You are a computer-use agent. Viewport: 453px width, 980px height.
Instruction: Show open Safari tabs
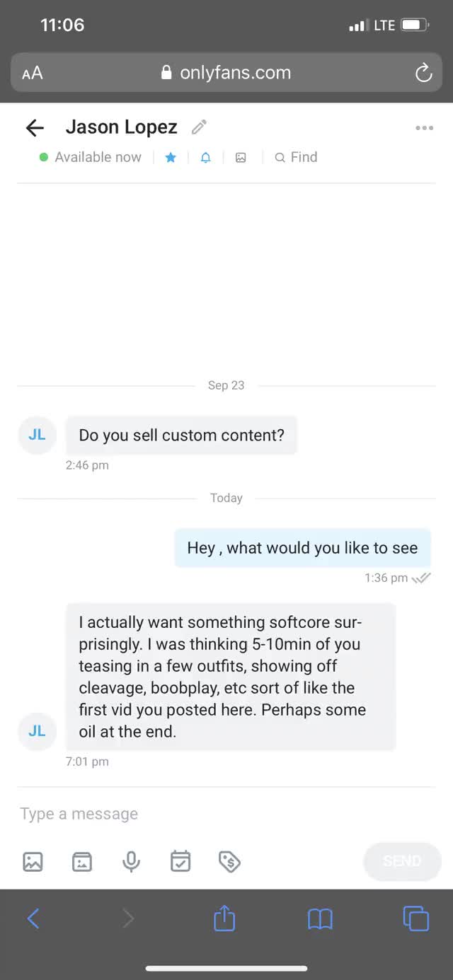click(415, 918)
